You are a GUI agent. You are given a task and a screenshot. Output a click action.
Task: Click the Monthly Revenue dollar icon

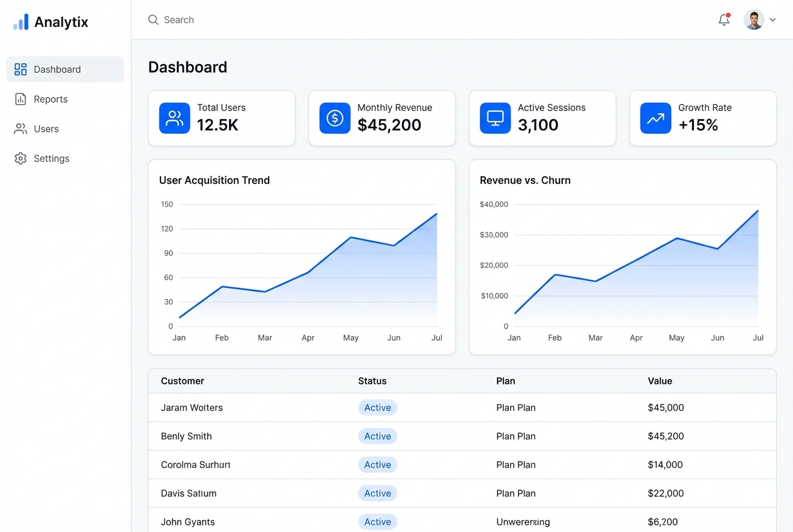click(x=335, y=118)
